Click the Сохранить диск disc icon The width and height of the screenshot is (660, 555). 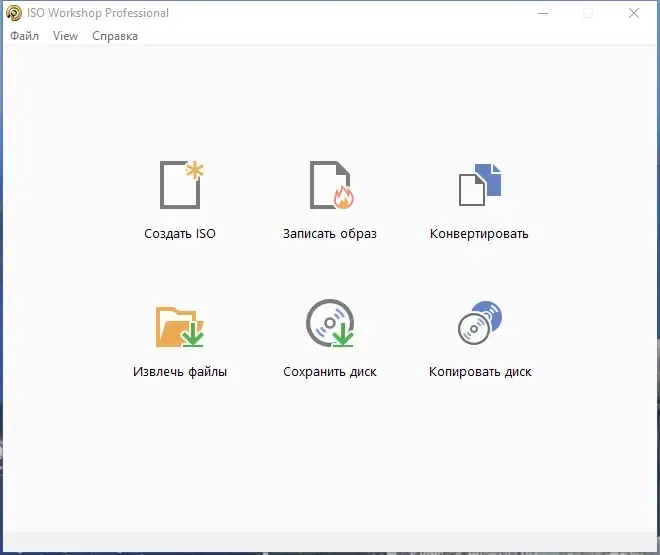click(330, 323)
